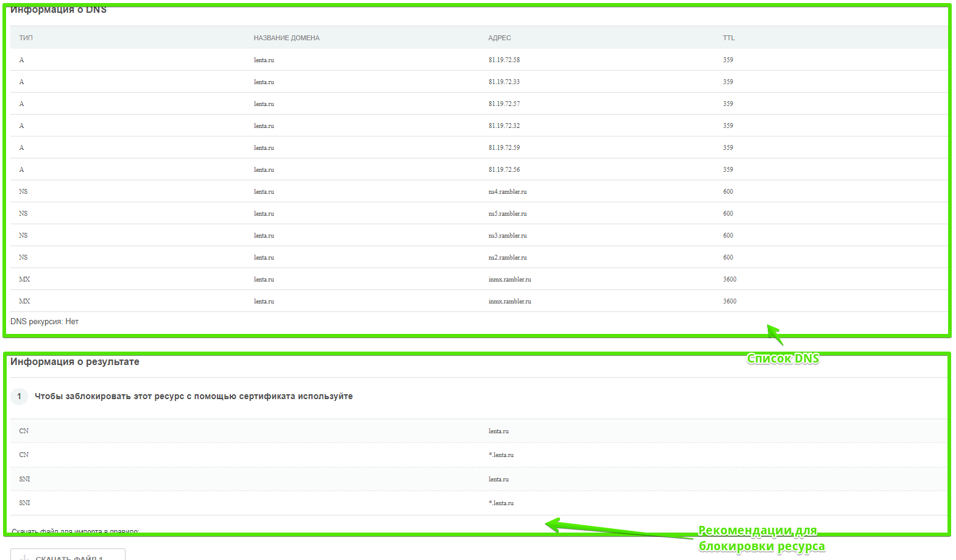Click the АДРЕС column header

point(499,38)
